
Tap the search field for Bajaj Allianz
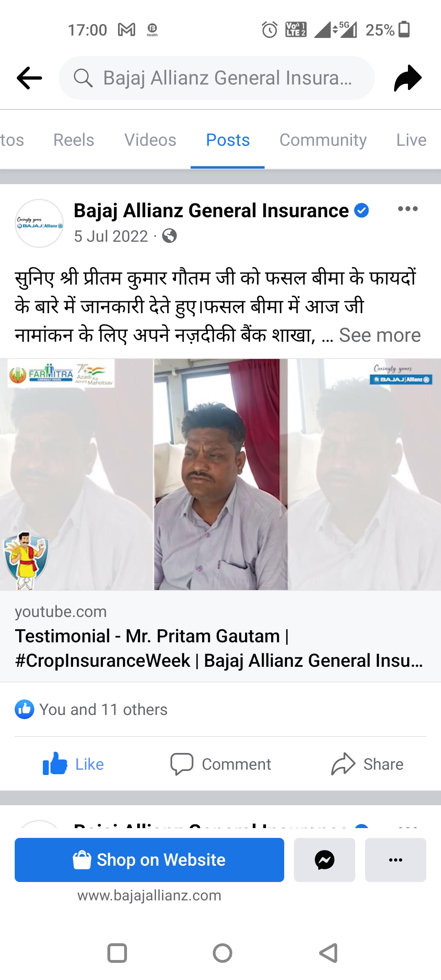click(217, 78)
